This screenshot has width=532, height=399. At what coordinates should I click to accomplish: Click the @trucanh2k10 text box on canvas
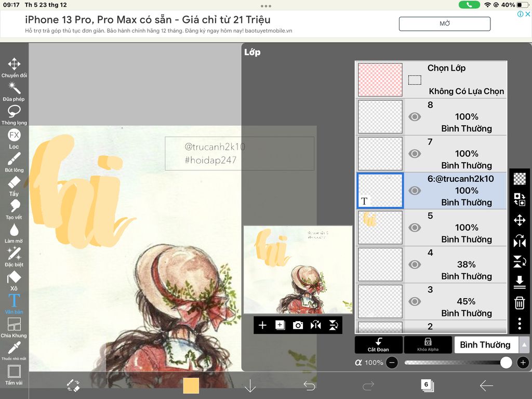tap(240, 153)
